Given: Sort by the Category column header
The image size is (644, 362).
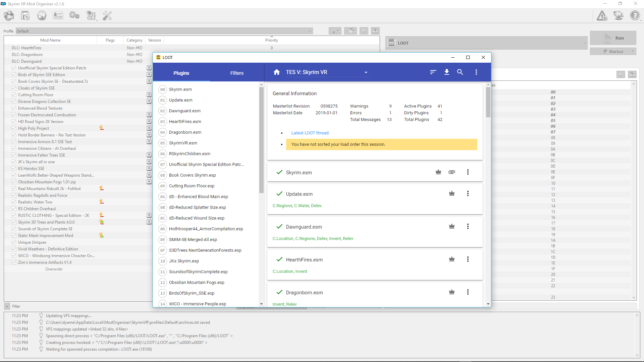Looking at the screenshot, I should (x=134, y=40).
